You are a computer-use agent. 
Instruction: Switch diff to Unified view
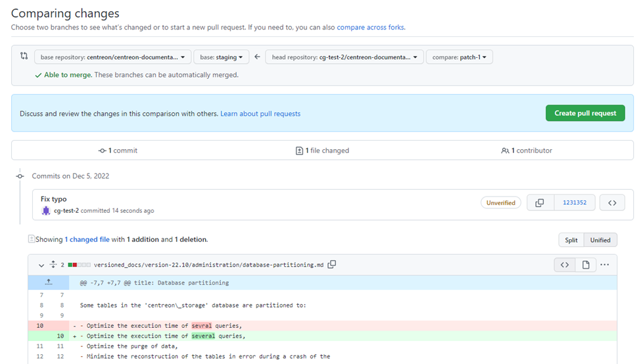click(x=600, y=240)
